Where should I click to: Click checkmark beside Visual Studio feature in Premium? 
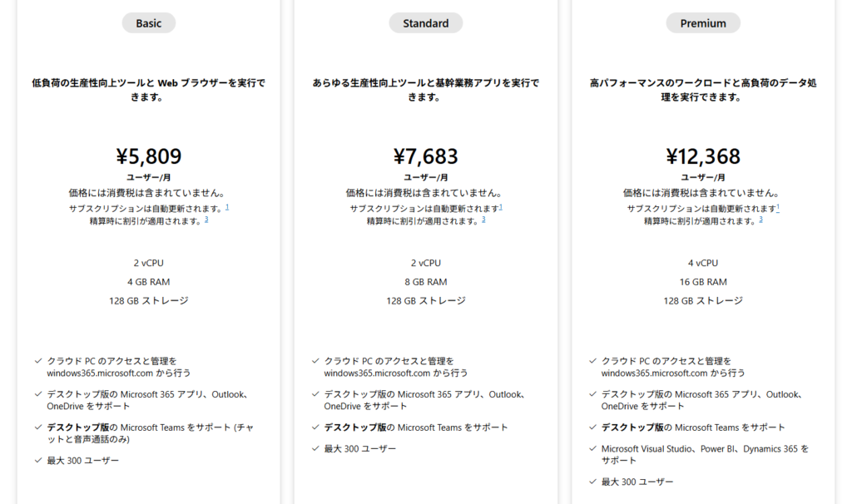click(593, 449)
